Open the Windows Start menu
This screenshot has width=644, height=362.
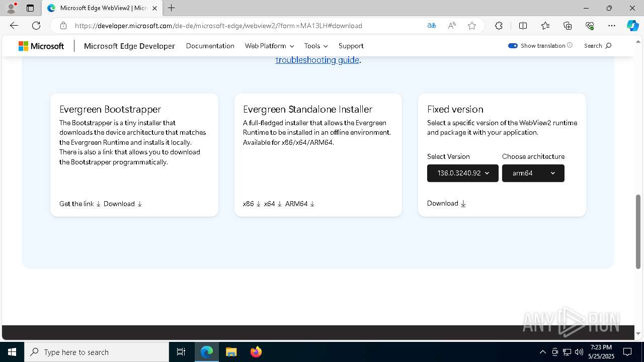(x=12, y=352)
